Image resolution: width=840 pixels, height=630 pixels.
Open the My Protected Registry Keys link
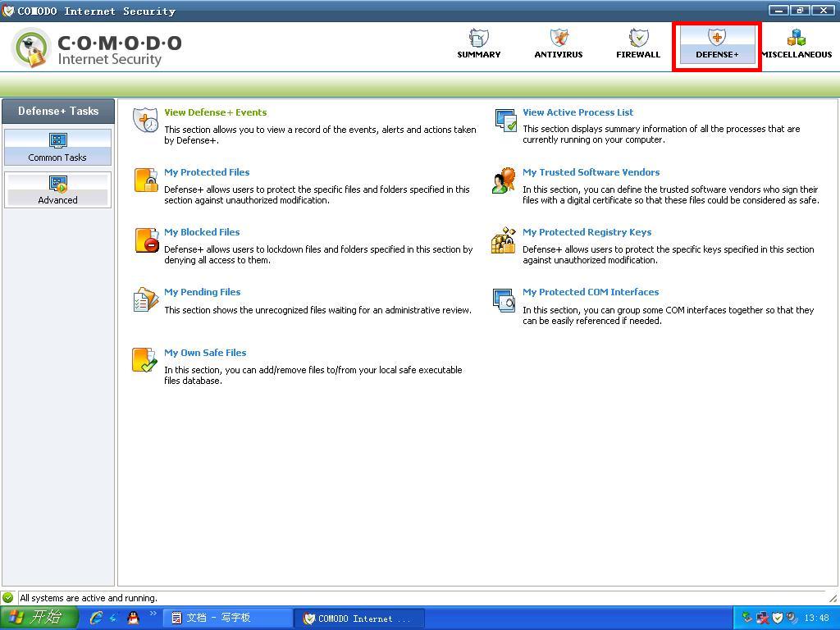point(587,232)
